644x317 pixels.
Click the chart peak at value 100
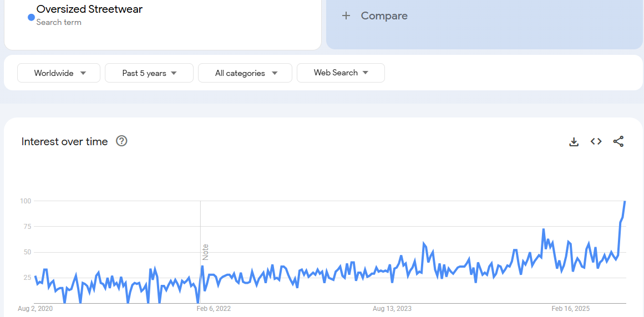click(625, 201)
